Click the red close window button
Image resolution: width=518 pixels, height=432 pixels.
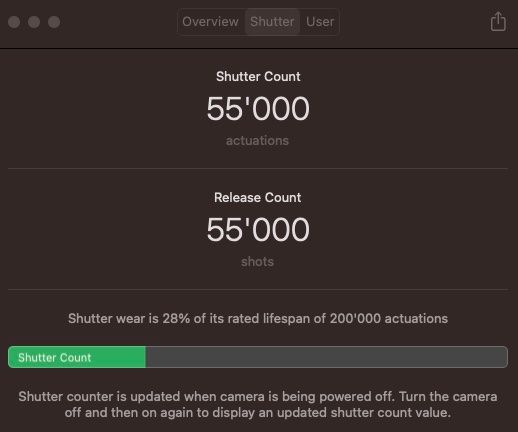pos(14,22)
